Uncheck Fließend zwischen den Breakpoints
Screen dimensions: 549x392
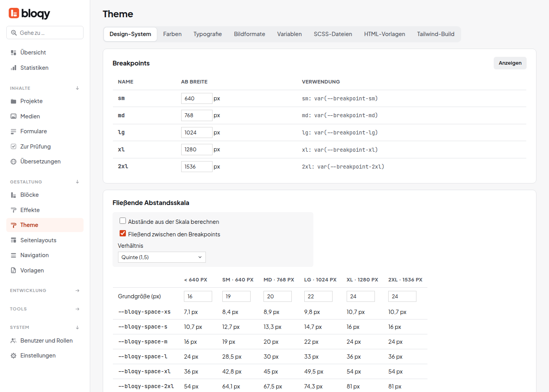[123, 234]
